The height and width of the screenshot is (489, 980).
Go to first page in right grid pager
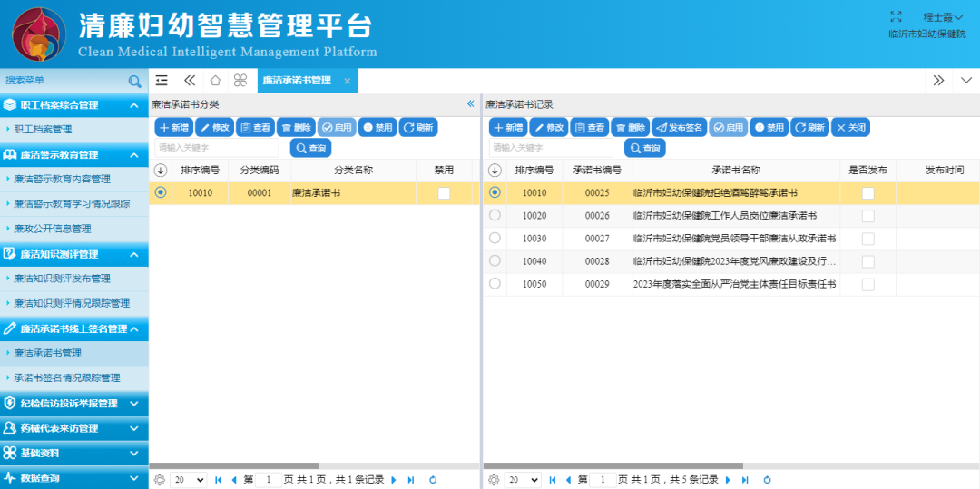553,480
